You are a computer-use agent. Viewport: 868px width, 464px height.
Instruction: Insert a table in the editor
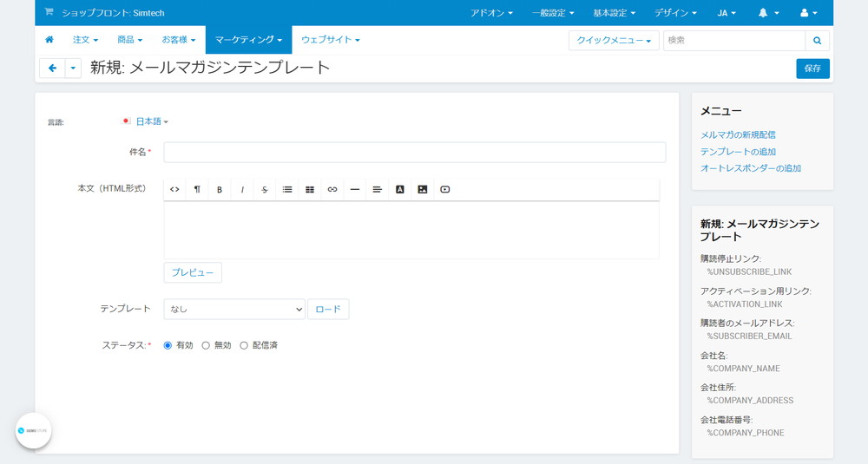coord(310,189)
